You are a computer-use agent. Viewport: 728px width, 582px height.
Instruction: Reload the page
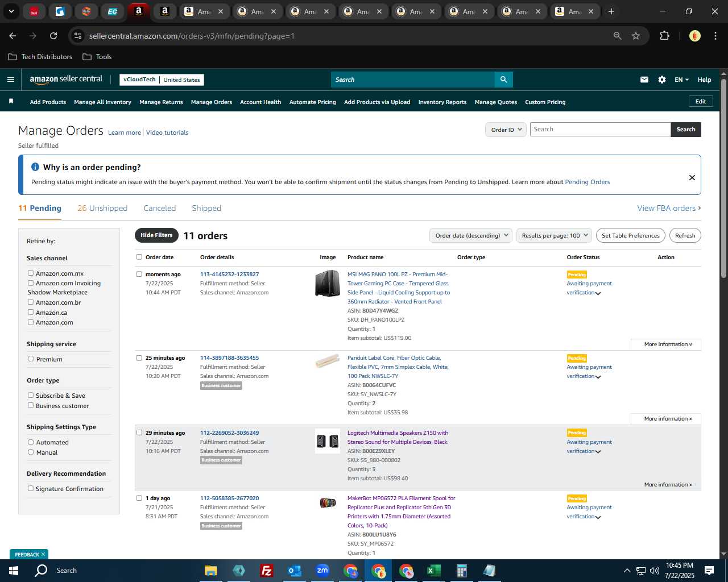(x=53, y=36)
